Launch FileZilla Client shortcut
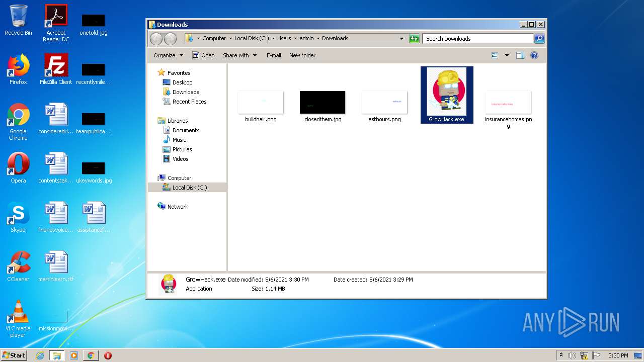 (x=56, y=69)
